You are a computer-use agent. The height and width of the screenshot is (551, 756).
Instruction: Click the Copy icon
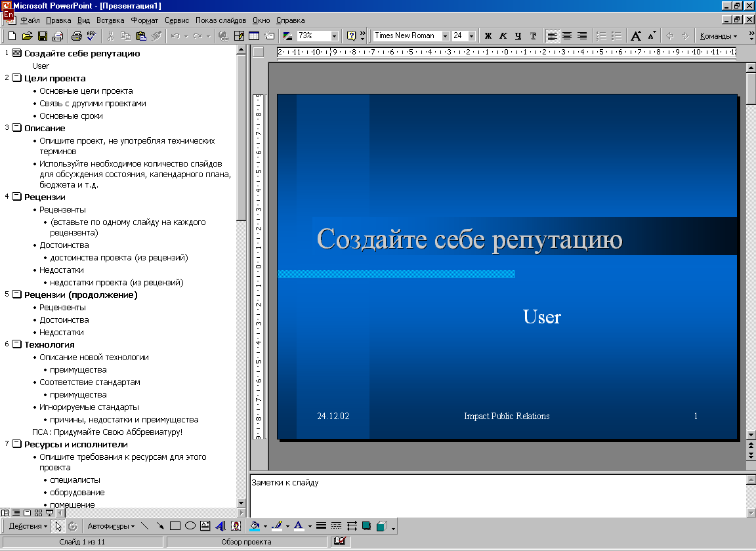click(x=125, y=35)
